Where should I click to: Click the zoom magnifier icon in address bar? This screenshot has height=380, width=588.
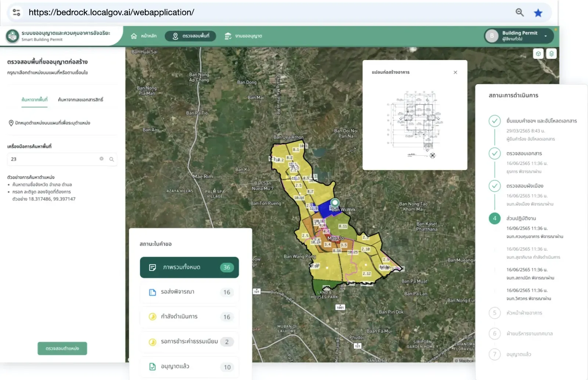520,12
